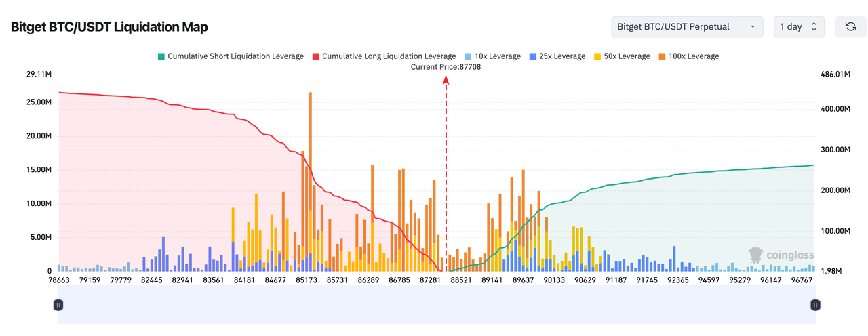Click the blue 25x bar near 92365
Image resolution: width=868 pixels, height=336 pixels.
pos(673,259)
